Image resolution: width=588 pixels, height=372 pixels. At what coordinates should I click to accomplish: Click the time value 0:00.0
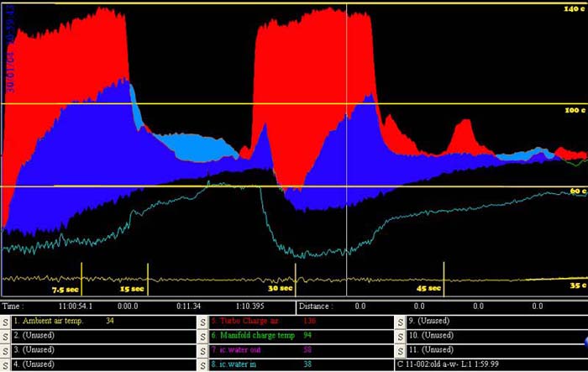click(128, 307)
